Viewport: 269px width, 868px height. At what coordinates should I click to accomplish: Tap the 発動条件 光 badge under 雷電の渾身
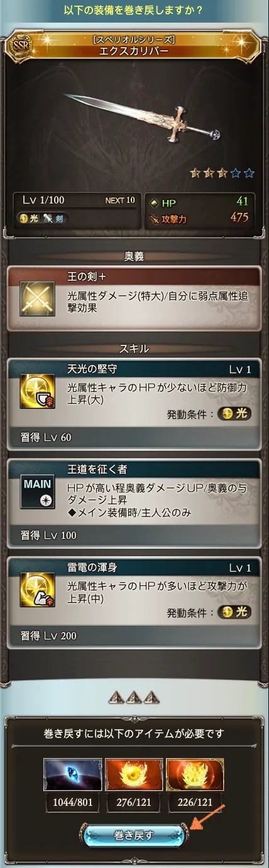coord(235,612)
